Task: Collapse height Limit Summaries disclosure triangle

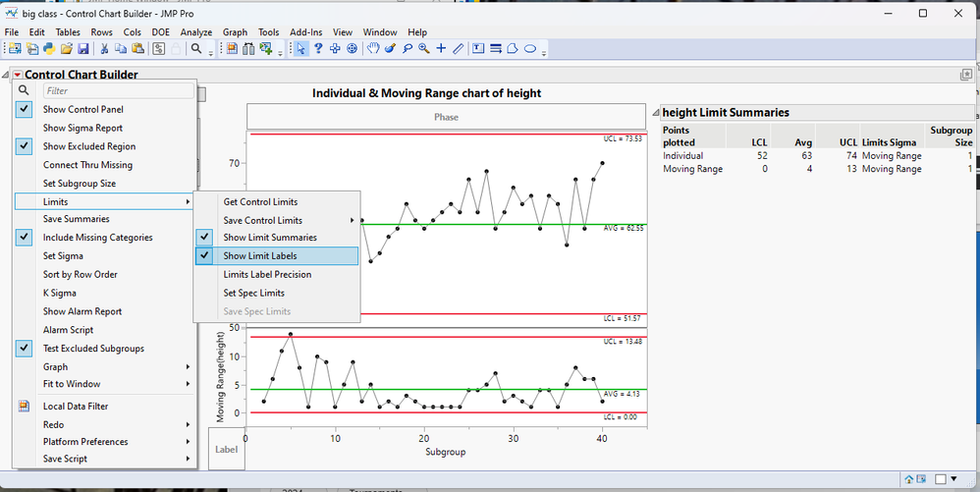Action: 656,113
